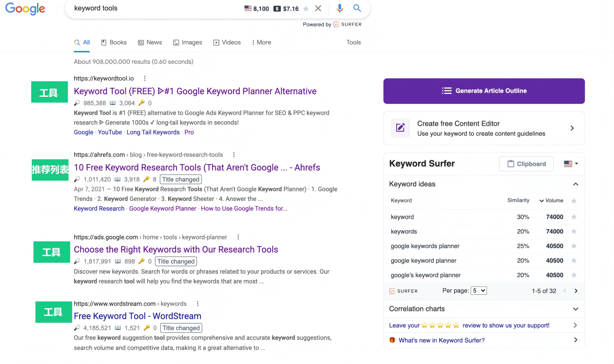
Task: Click Title changed badge on Google Ads result
Action: pyautogui.click(x=176, y=261)
